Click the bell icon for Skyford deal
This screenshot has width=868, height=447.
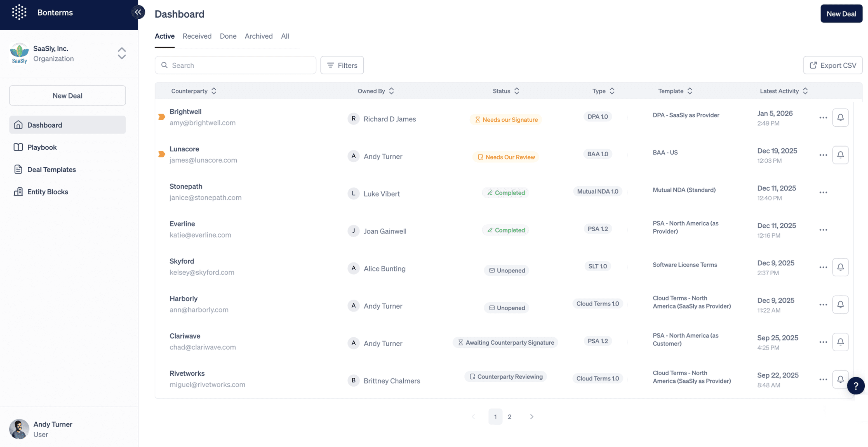(x=840, y=267)
